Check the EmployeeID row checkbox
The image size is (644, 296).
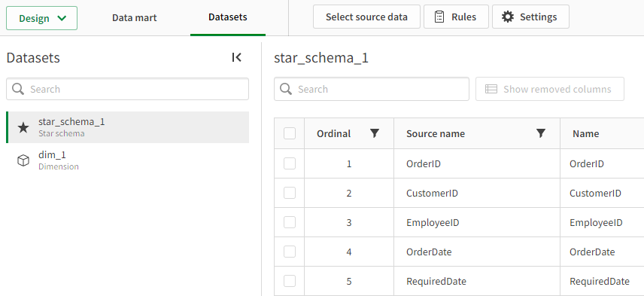tap(290, 222)
